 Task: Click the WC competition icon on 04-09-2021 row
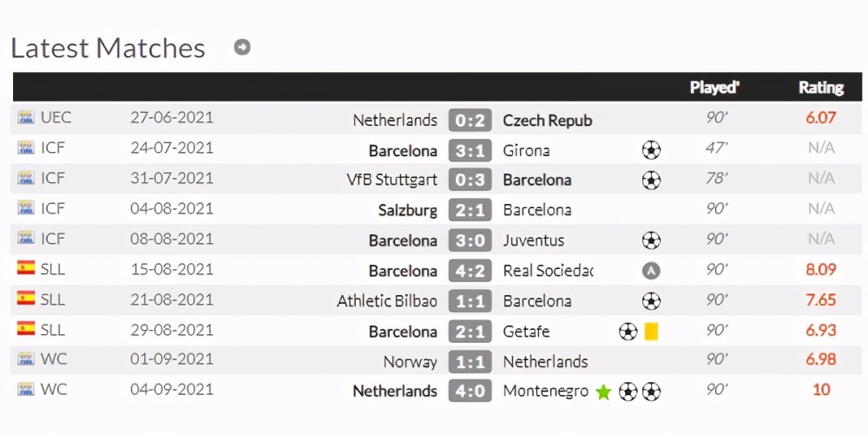pos(26,389)
